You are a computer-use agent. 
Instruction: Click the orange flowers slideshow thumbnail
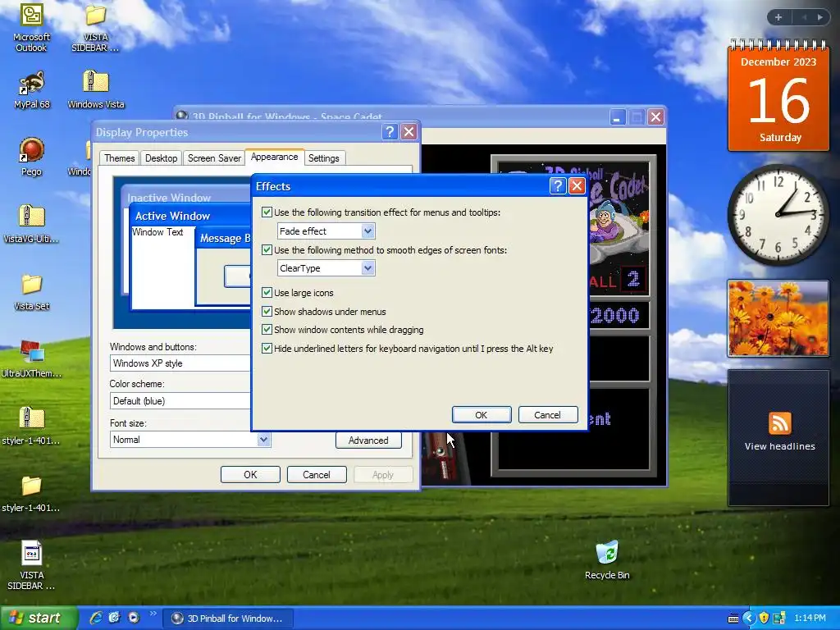pos(778,317)
